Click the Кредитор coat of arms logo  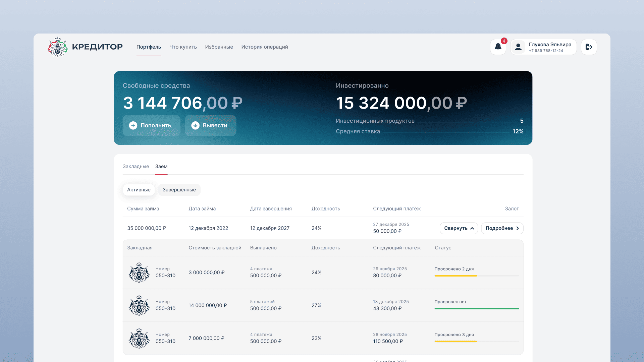click(58, 47)
